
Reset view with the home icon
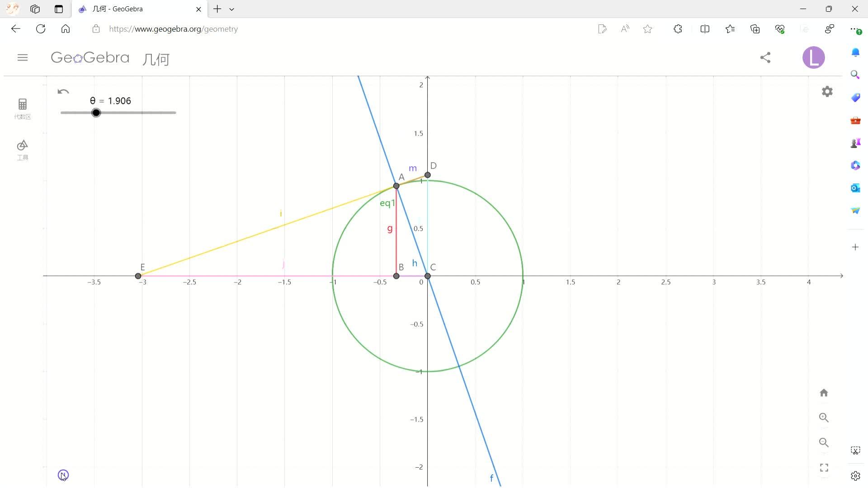(x=824, y=393)
